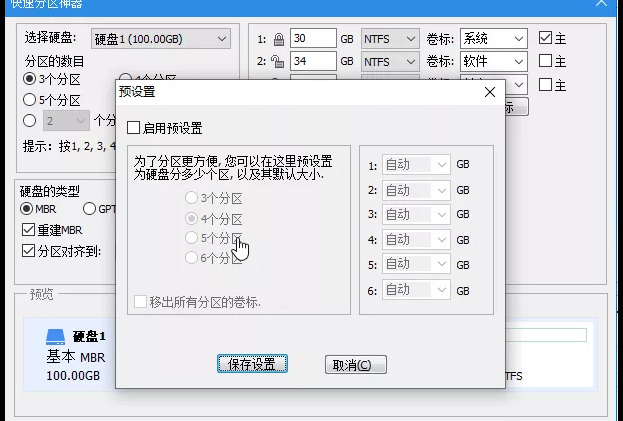
Task: Check 主 checkbox for partition 2
Action: coord(546,61)
